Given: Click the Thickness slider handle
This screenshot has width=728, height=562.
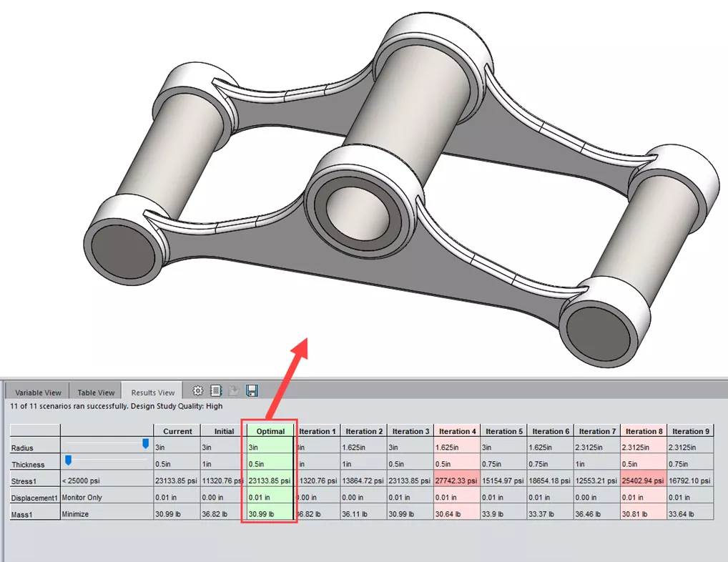Looking at the screenshot, I should (x=69, y=460).
